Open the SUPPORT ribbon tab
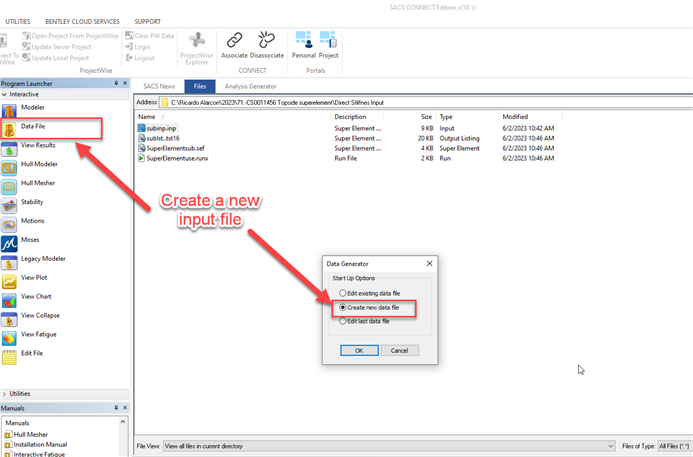This screenshot has height=457, width=693. pos(148,22)
